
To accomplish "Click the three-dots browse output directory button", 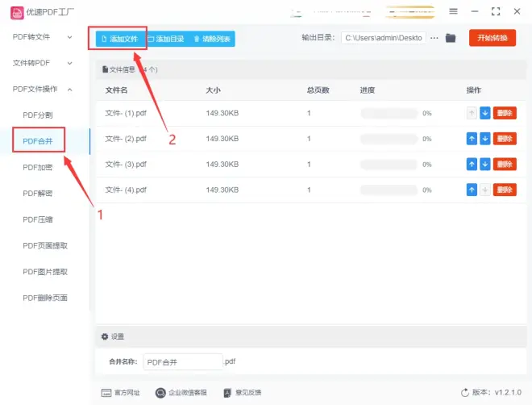I will (434, 38).
